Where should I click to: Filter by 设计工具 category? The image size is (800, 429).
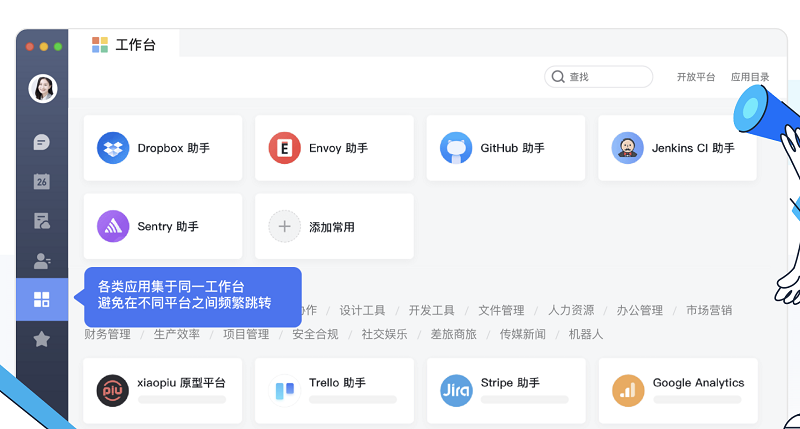tap(362, 310)
